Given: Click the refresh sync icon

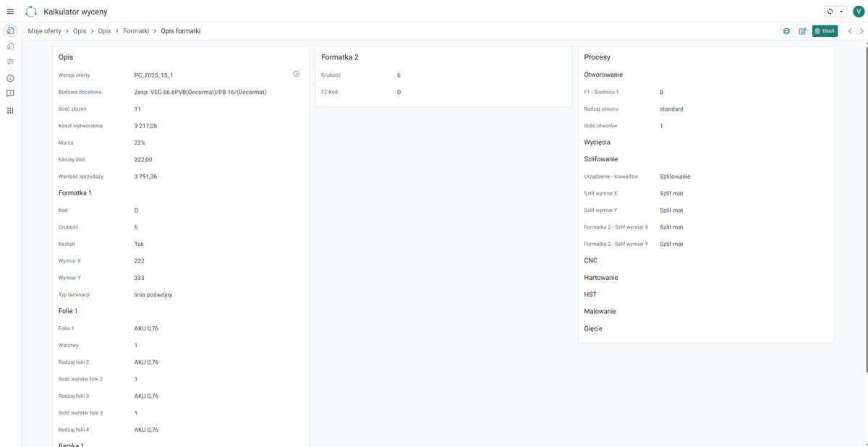Looking at the screenshot, I should (830, 12).
